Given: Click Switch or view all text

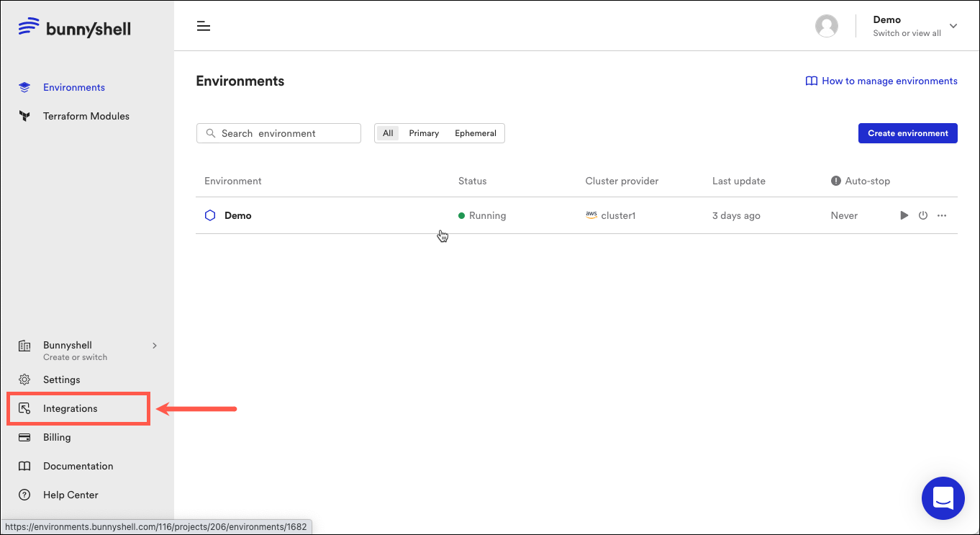Looking at the screenshot, I should (907, 33).
